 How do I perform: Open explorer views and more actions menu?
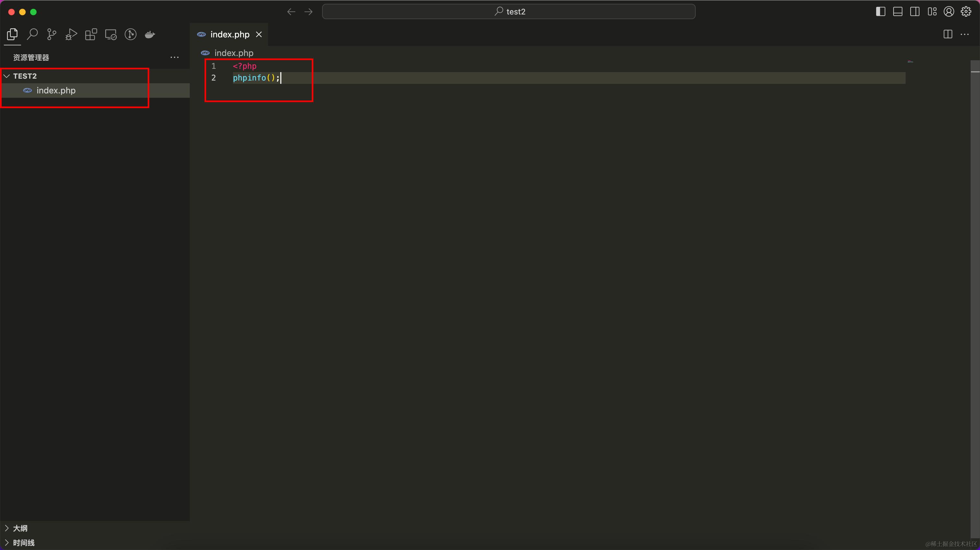tap(174, 57)
